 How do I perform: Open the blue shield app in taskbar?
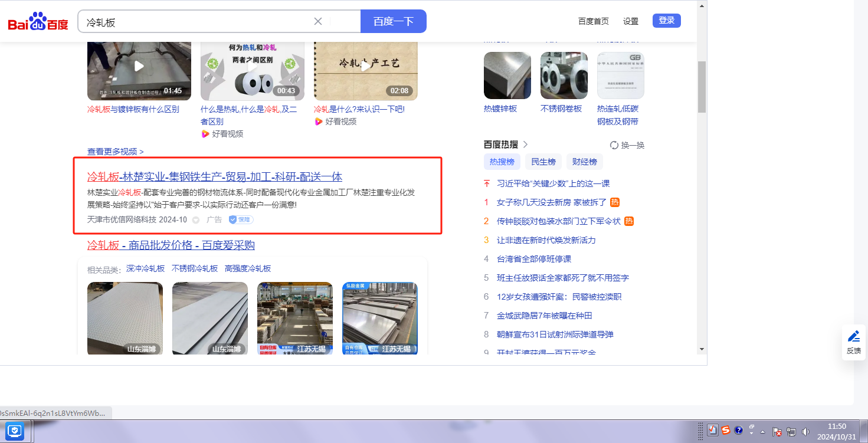coord(15,431)
